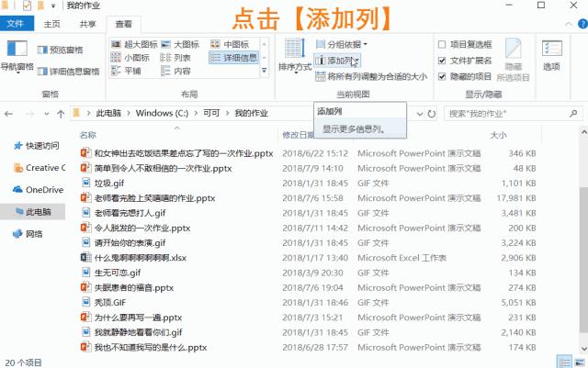Go up one folder level arrow

point(61,114)
